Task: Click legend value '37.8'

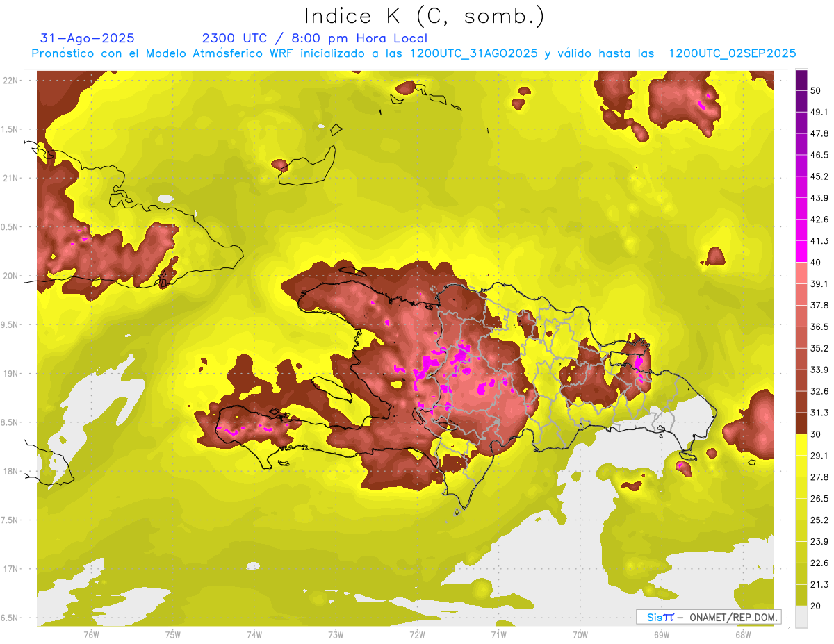Action: pos(819,305)
